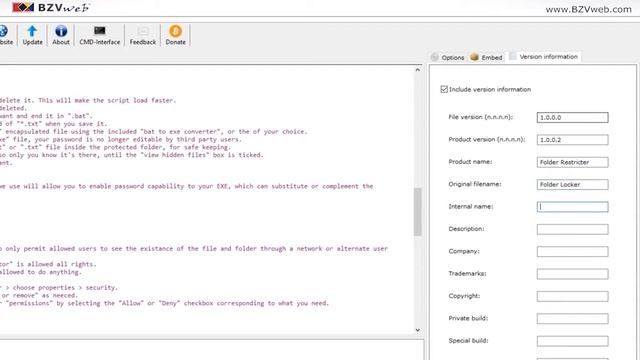The height and width of the screenshot is (360, 640).
Task: Click the line "make the script load faster"
Action: click(x=88, y=100)
